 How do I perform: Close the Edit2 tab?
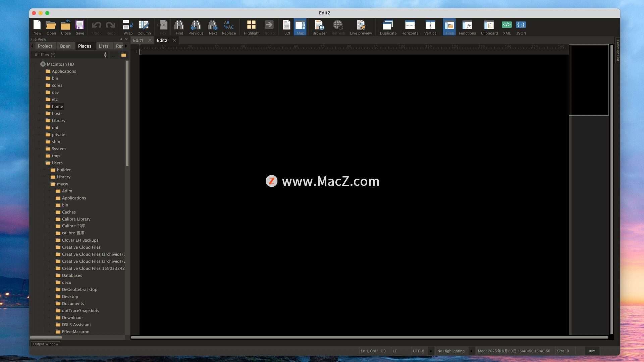coord(174,40)
